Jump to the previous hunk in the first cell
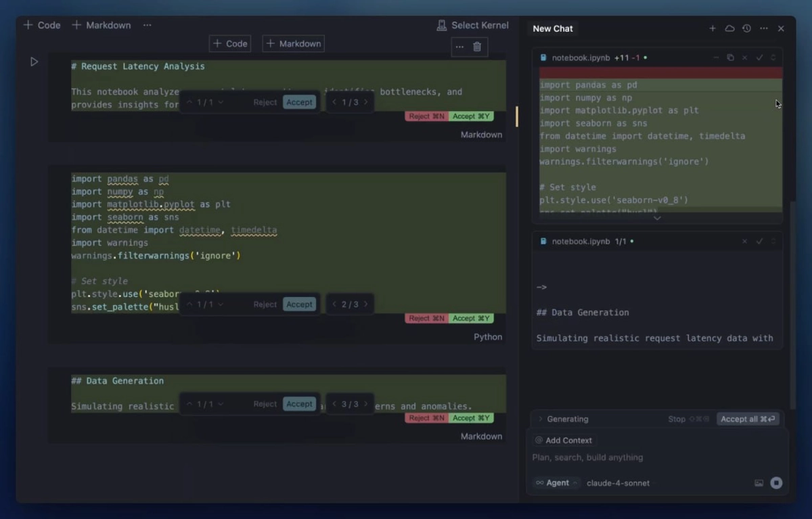The width and height of the screenshot is (812, 519). pyautogui.click(x=189, y=102)
